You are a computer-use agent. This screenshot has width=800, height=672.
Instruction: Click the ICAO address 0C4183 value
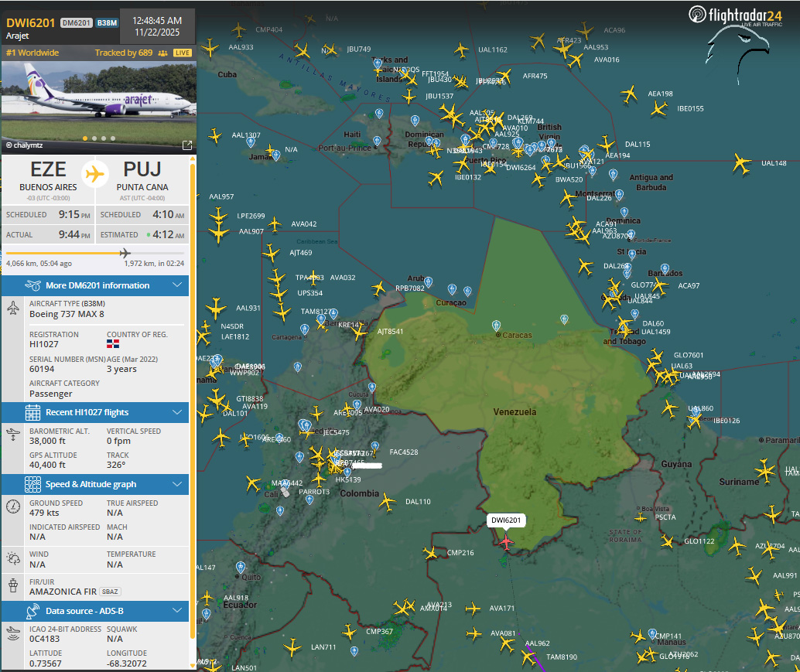point(44,639)
